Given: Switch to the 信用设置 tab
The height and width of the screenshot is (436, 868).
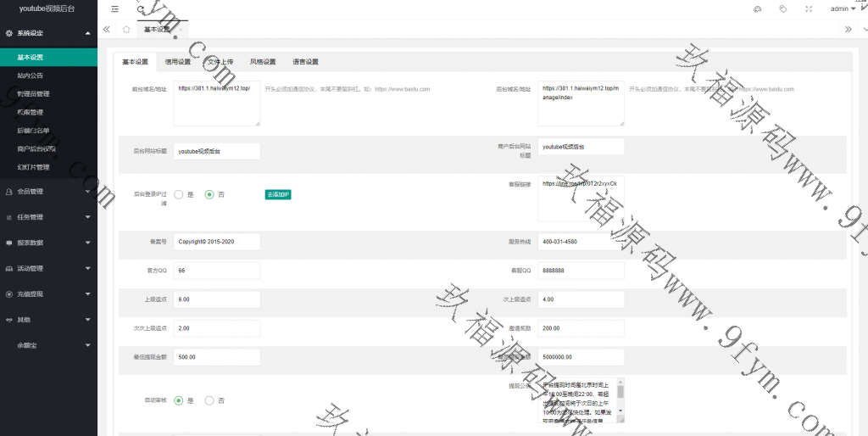Looking at the screenshot, I should click(177, 62).
